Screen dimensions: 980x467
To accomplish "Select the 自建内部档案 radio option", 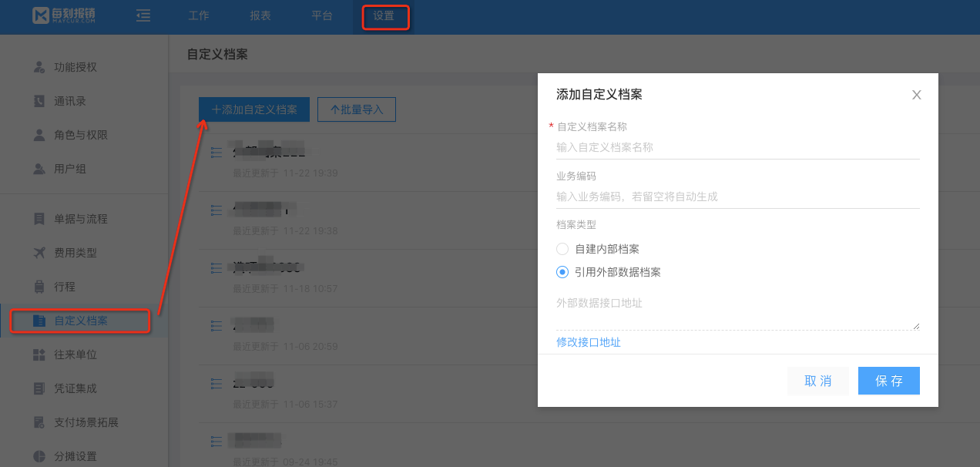I will 562,249.
